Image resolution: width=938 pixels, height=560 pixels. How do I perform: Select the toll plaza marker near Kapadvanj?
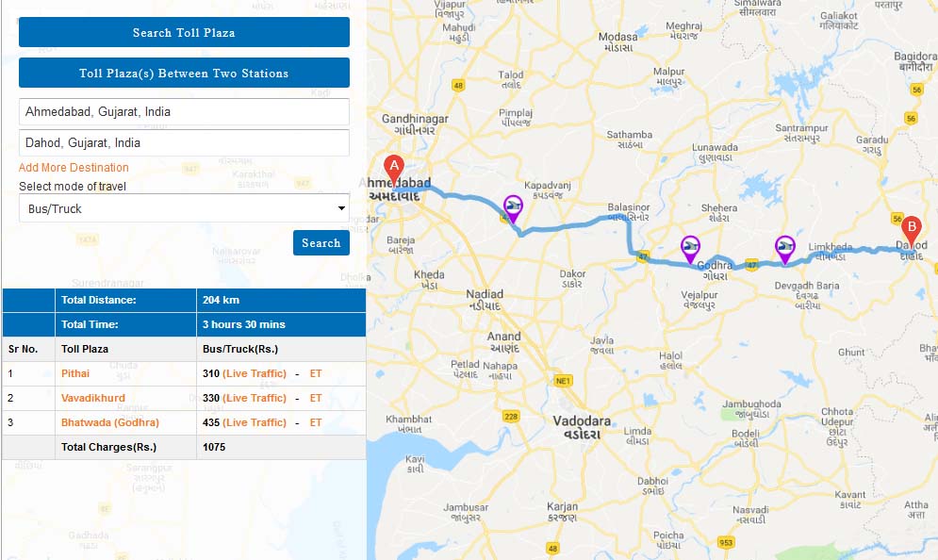514,207
